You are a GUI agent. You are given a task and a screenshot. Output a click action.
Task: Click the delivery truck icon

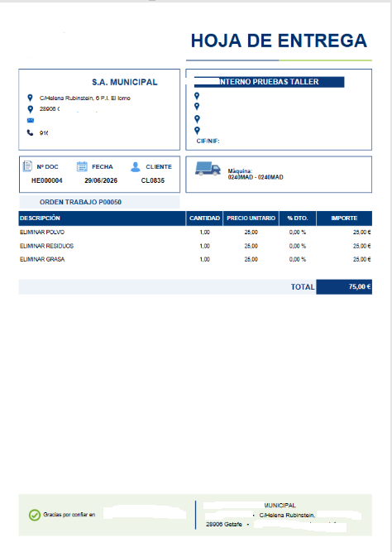click(x=208, y=169)
